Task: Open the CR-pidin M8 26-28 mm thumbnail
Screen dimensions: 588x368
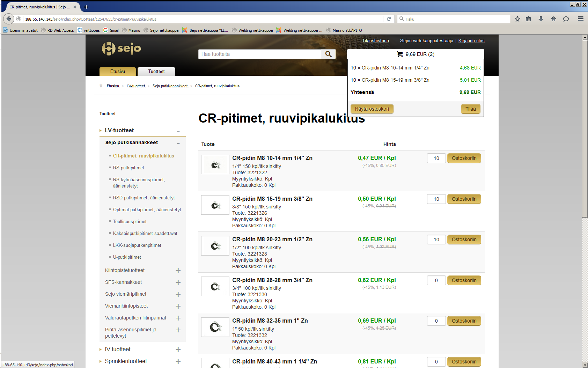Action: coord(215,286)
